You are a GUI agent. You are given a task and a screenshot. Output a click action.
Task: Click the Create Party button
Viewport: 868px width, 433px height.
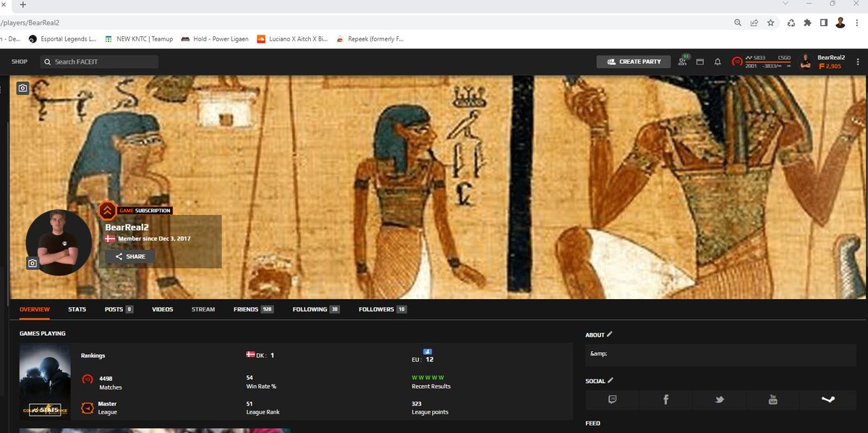tap(634, 62)
